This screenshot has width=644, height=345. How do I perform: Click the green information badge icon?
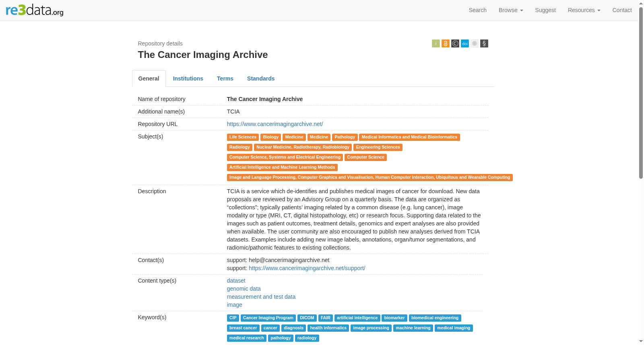(x=436, y=43)
